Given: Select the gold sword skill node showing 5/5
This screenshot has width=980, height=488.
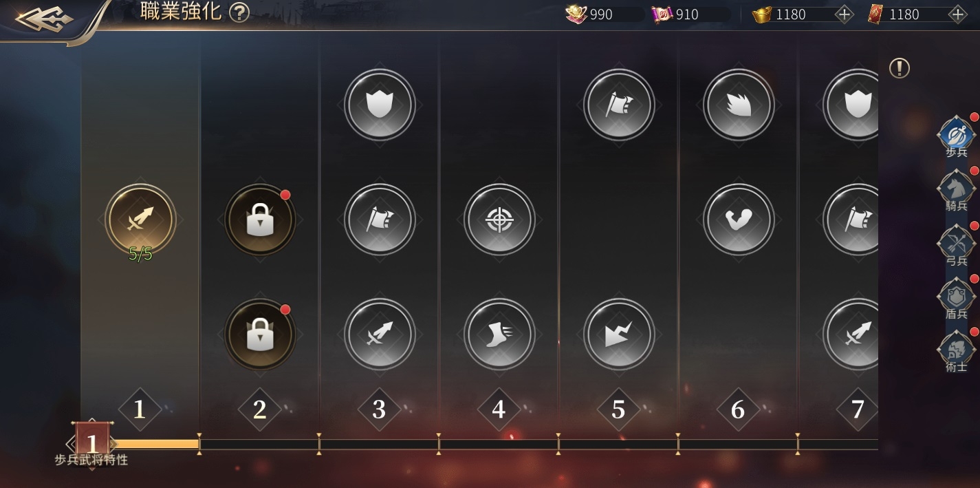Looking at the screenshot, I should pyautogui.click(x=140, y=220).
